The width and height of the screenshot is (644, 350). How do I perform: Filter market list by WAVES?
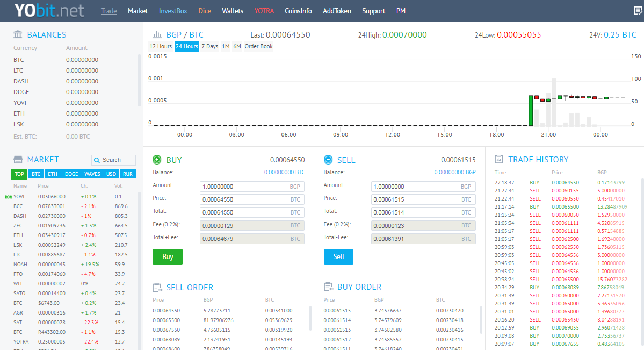92,174
